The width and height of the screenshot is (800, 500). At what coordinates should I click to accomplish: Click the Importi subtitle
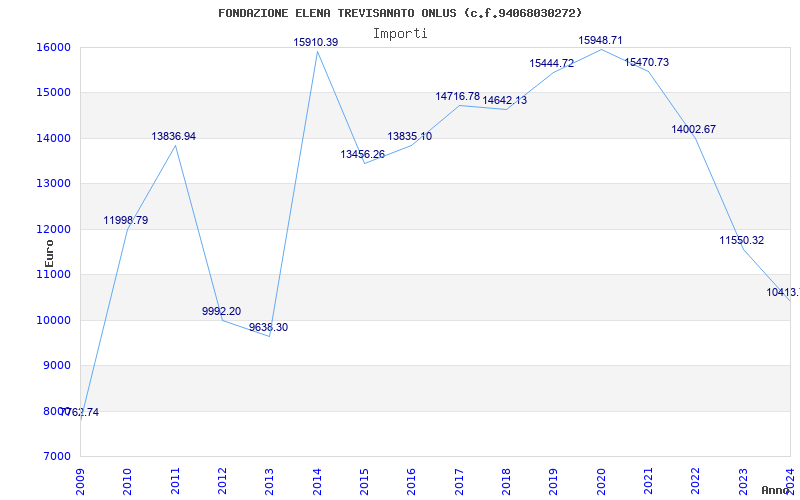click(x=400, y=33)
